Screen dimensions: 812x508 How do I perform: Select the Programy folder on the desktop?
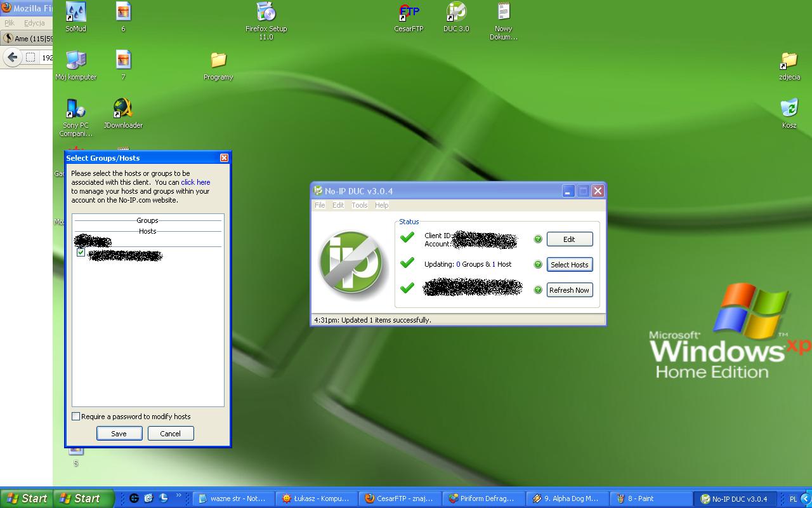point(218,65)
